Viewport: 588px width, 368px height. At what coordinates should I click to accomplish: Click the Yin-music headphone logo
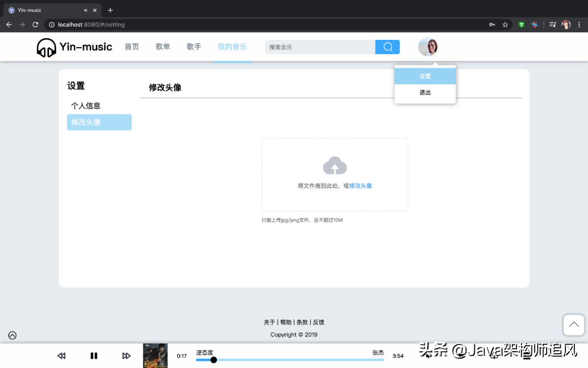(x=46, y=47)
